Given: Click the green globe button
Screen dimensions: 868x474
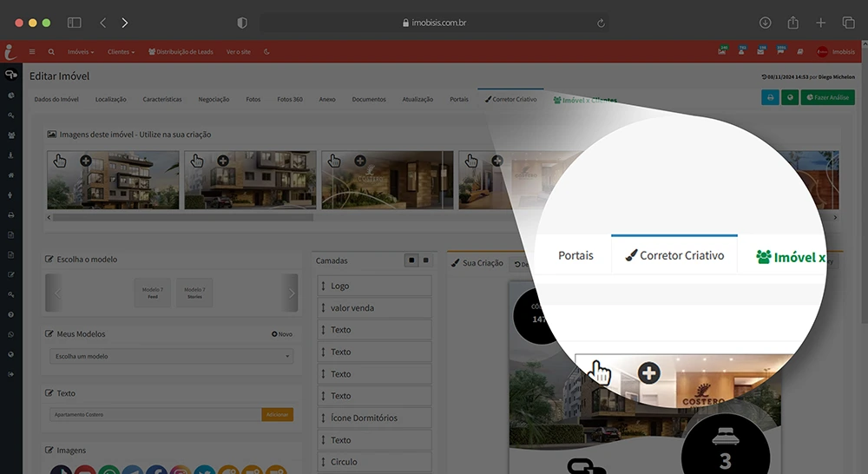Looking at the screenshot, I should click(x=790, y=97).
